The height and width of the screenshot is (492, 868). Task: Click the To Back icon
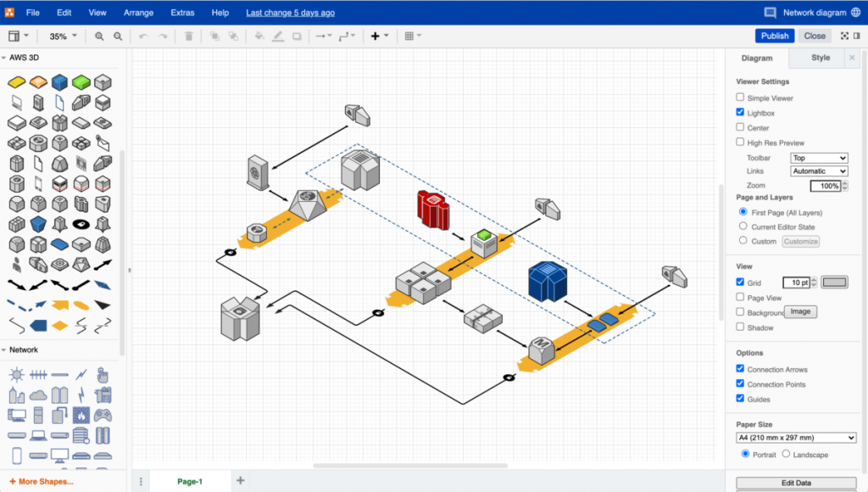(233, 36)
